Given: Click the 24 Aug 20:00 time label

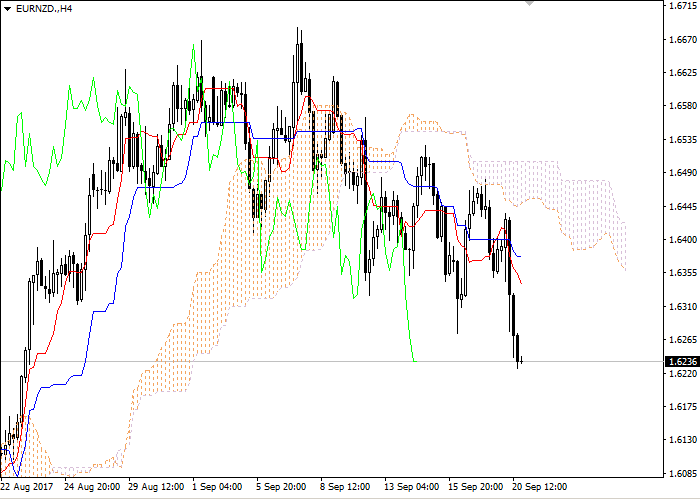Looking at the screenshot, I should (x=92, y=487).
